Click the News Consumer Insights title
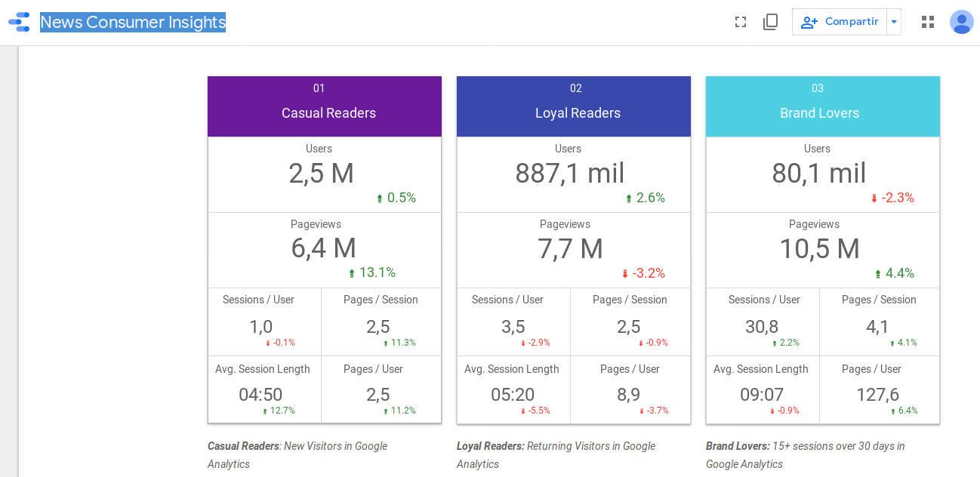Viewport: 980px width, 477px height. click(x=133, y=23)
